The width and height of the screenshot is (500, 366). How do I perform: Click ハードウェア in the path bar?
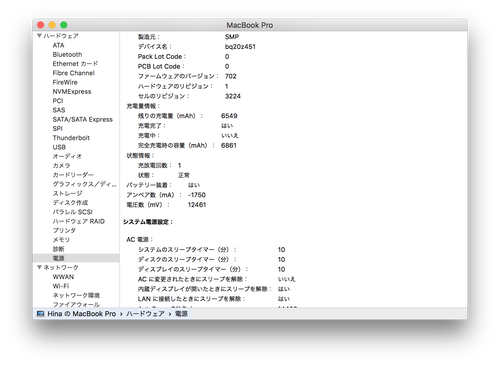(145, 314)
